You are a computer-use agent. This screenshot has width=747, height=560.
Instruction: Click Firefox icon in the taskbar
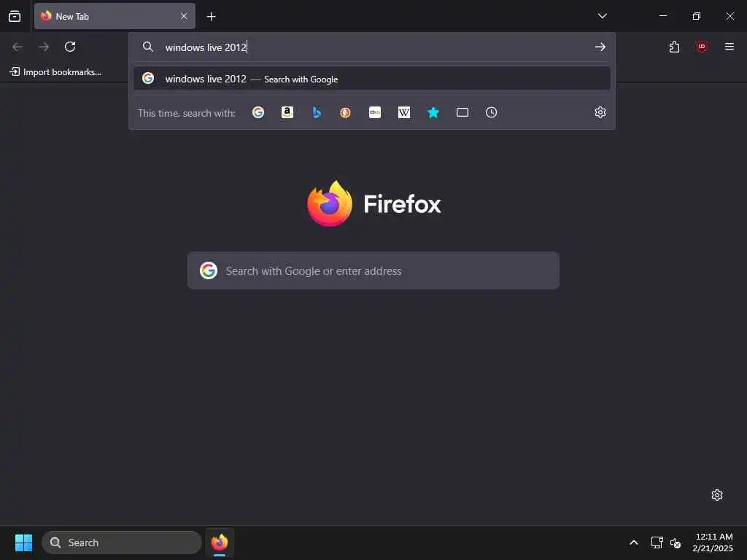pyautogui.click(x=220, y=542)
